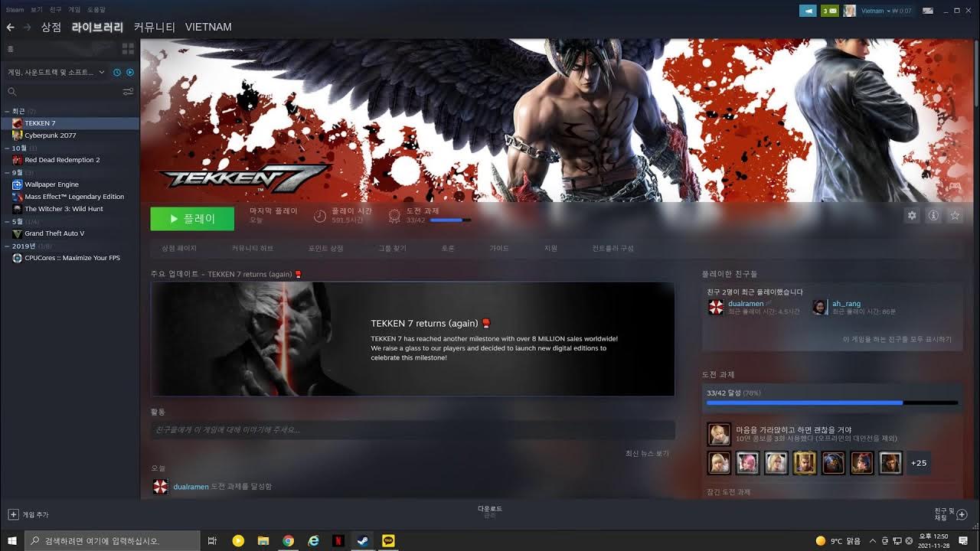This screenshot has height=551, width=980.
Task: Click the 게임 추가 label
Action: click(35, 514)
